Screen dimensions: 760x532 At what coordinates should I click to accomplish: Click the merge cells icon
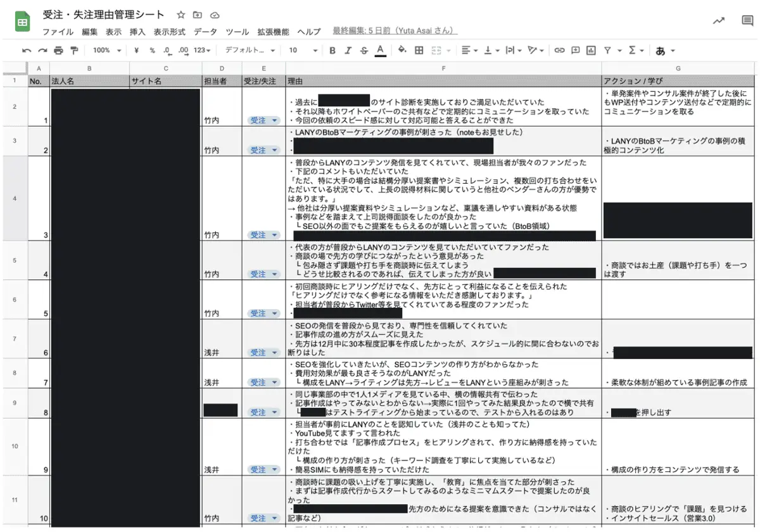(x=436, y=51)
